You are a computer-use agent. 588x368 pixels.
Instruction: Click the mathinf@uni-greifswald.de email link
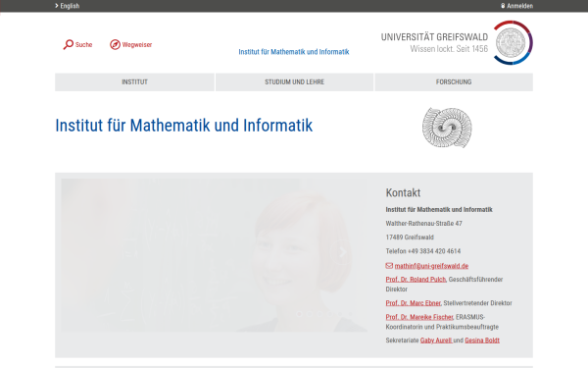(431, 266)
